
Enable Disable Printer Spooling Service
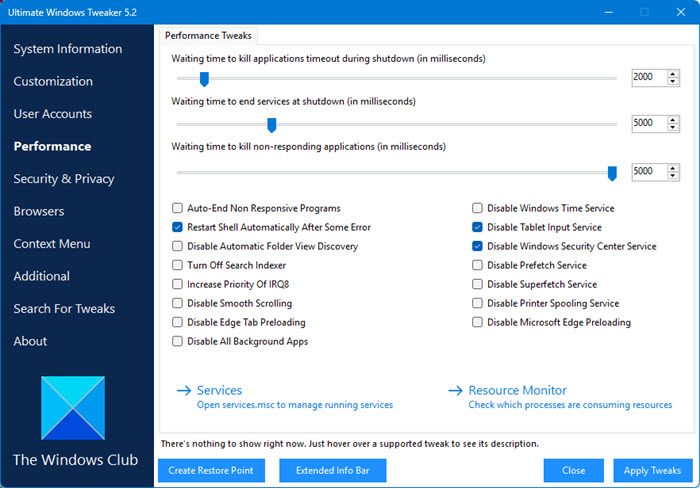(x=477, y=303)
